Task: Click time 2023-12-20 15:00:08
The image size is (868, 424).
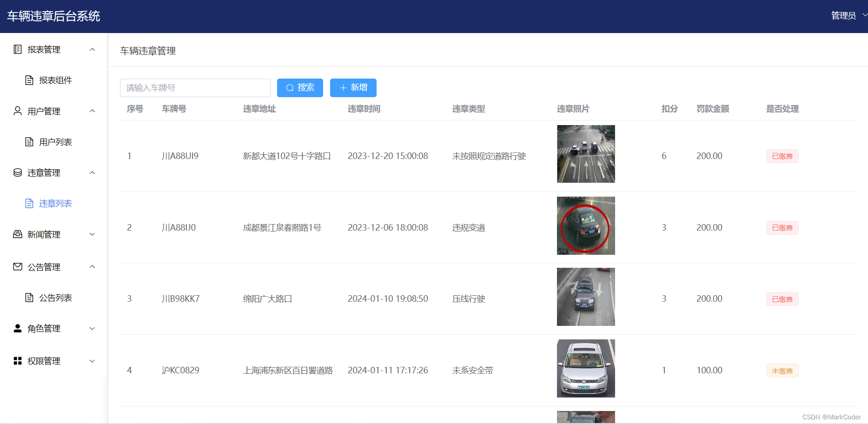Action: (388, 156)
